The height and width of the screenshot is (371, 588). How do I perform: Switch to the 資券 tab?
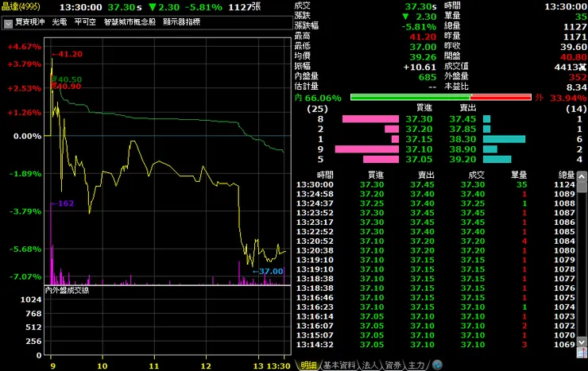(x=393, y=365)
